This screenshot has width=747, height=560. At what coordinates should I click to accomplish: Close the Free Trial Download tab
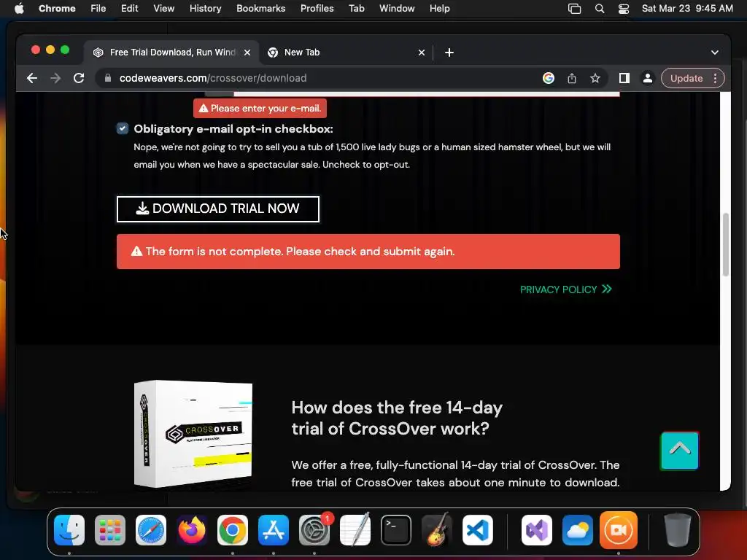[x=247, y=52]
